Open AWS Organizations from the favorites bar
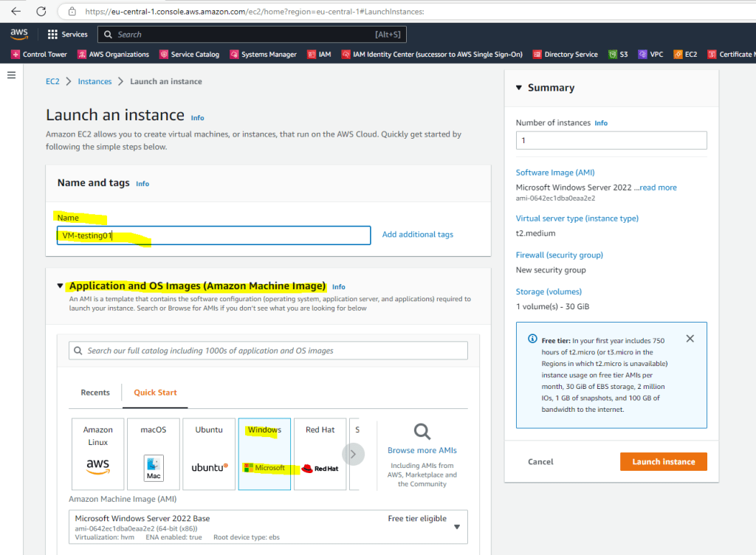 (113, 55)
